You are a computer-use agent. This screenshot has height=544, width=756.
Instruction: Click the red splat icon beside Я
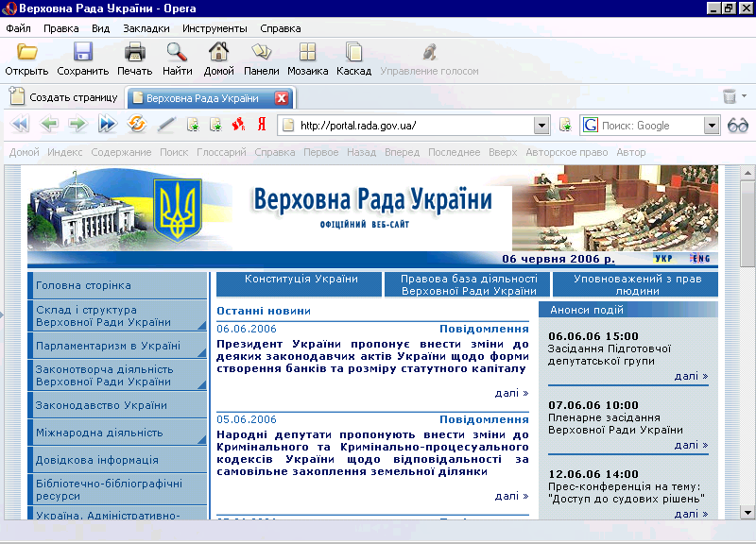[239, 125]
